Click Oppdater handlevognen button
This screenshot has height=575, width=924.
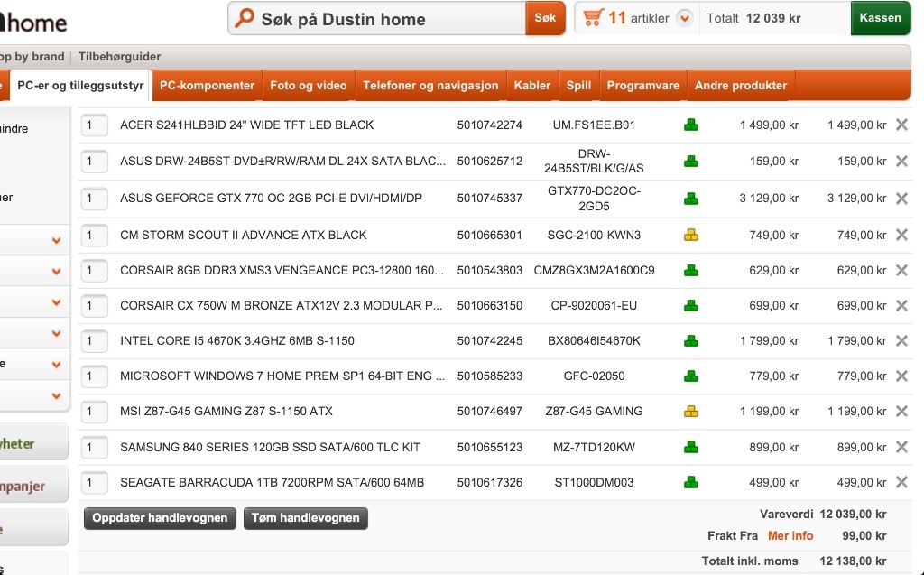pyautogui.click(x=160, y=518)
